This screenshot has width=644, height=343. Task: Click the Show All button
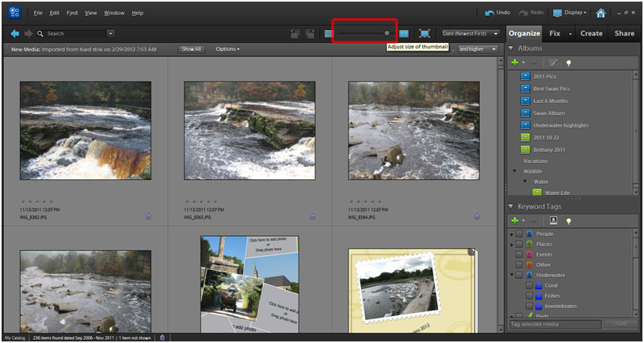(x=192, y=49)
